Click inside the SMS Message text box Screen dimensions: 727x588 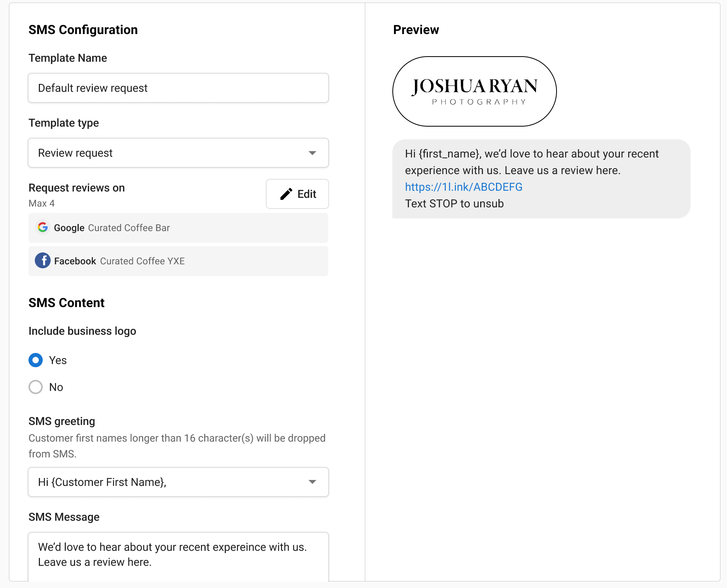click(x=178, y=554)
